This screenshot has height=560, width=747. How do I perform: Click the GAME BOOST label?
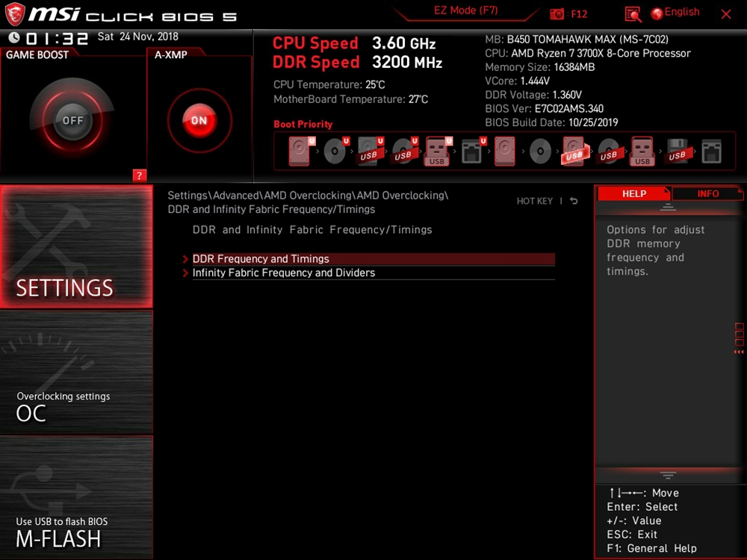tap(37, 55)
